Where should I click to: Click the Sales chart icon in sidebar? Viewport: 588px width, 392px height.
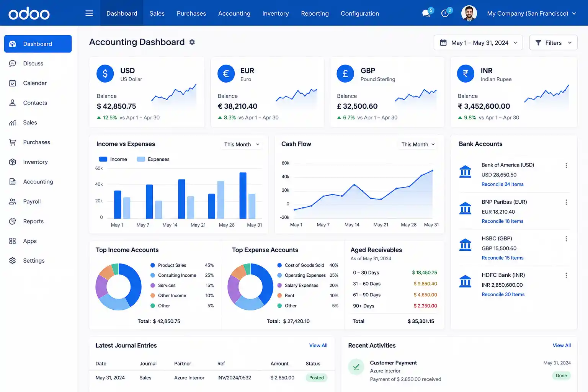[13, 122]
